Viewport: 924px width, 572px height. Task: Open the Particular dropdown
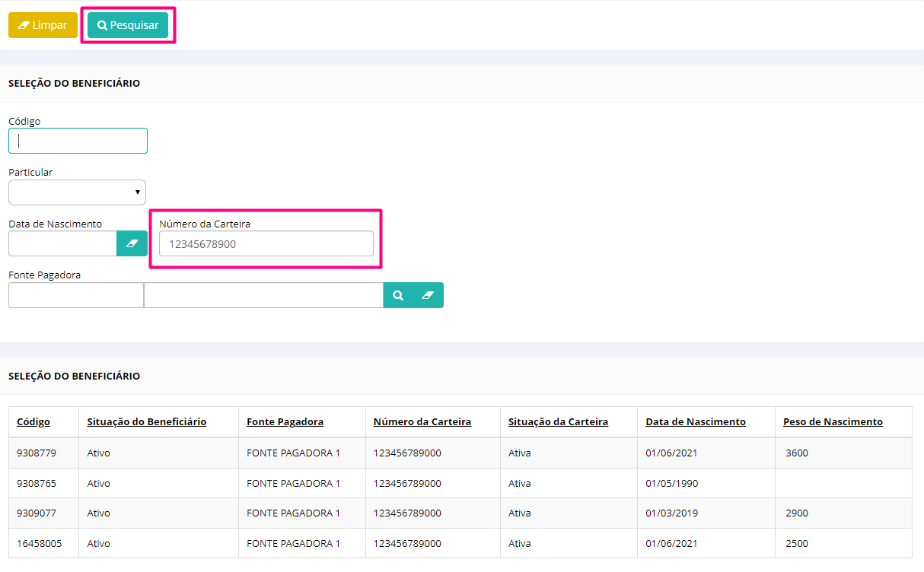[77, 192]
